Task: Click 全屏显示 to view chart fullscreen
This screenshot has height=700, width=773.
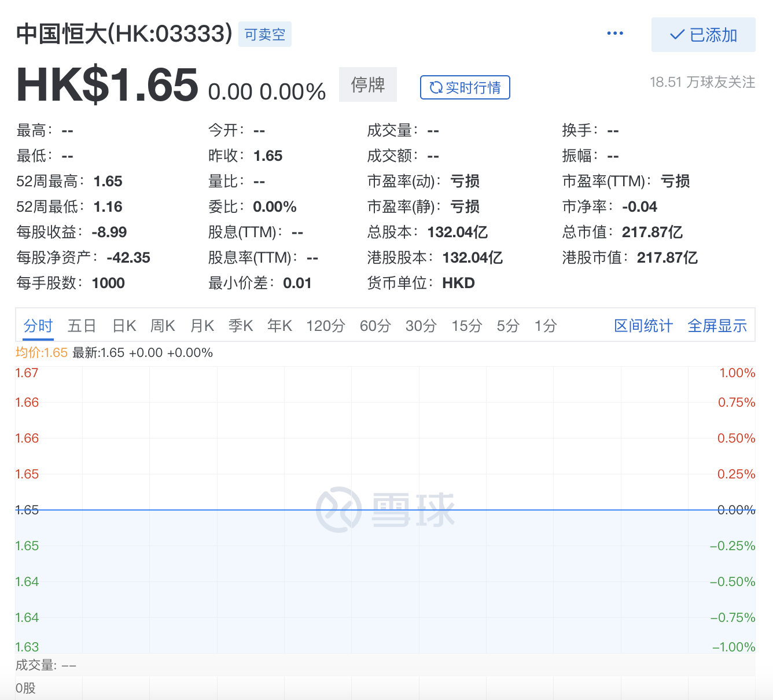Action: (717, 326)
